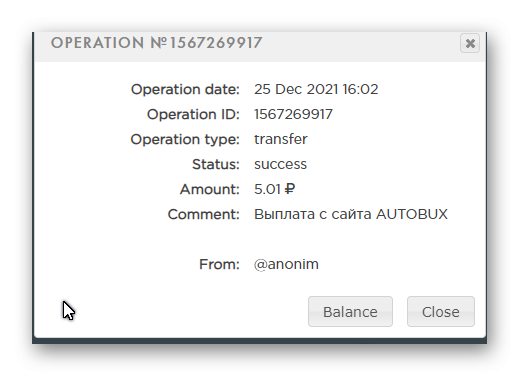Click the 'Status:' label
The width and height of the screenshot is (519, 376).
pyautogui.click(x=216, y=164)
